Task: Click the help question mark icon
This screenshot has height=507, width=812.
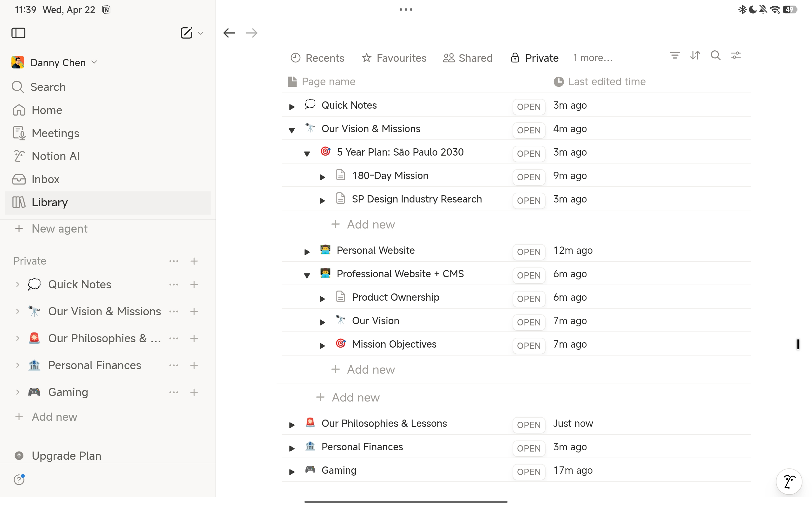Action: click(19, 479)
